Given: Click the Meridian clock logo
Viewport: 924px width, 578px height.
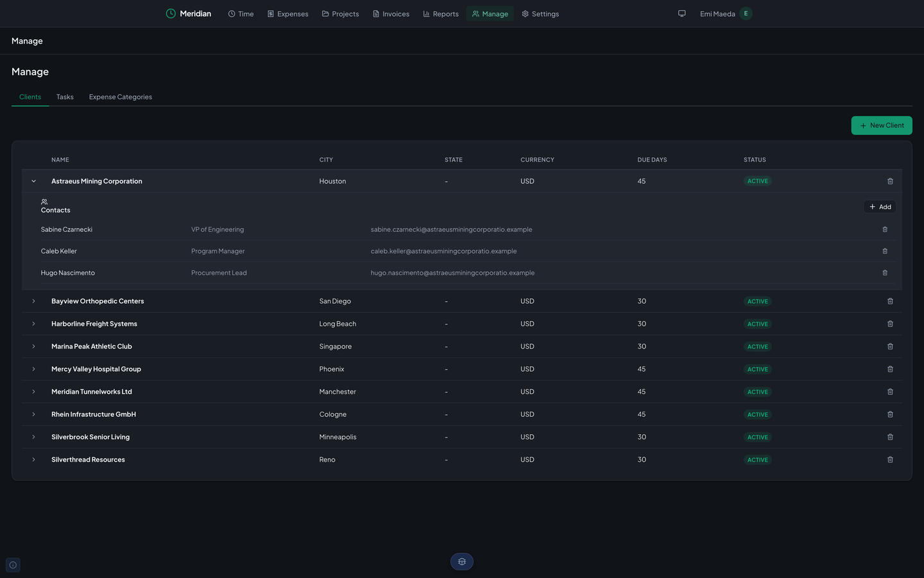Looking at the screenshot, I should pyautogui.click(x=171, y=13).
